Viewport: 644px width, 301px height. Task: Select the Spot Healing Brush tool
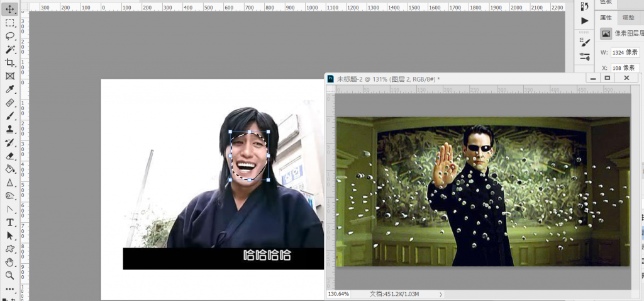click(10, 103)
